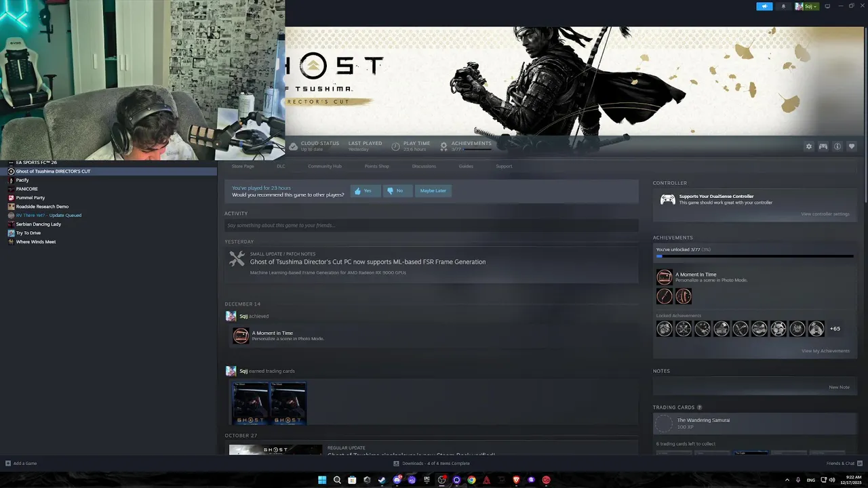Show the +65 more locked achievements
This screenshot has width=868, height=488.
pos(835,329)
